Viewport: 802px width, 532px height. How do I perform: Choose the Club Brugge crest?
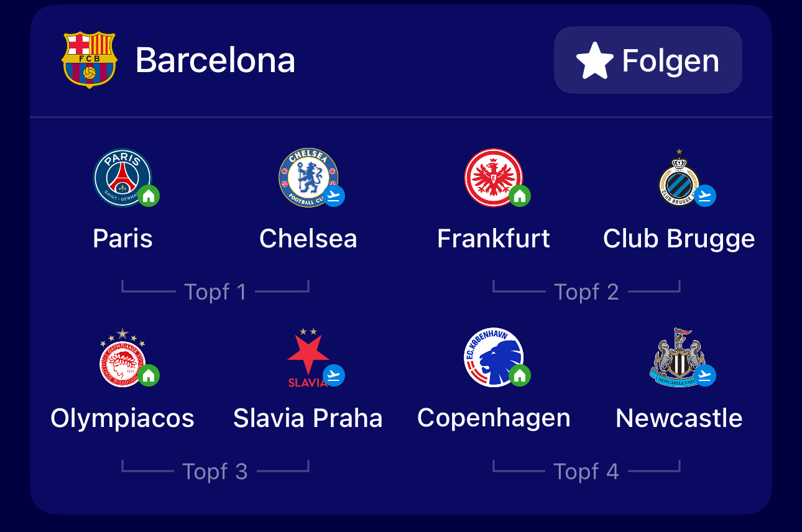pos(679,177)
